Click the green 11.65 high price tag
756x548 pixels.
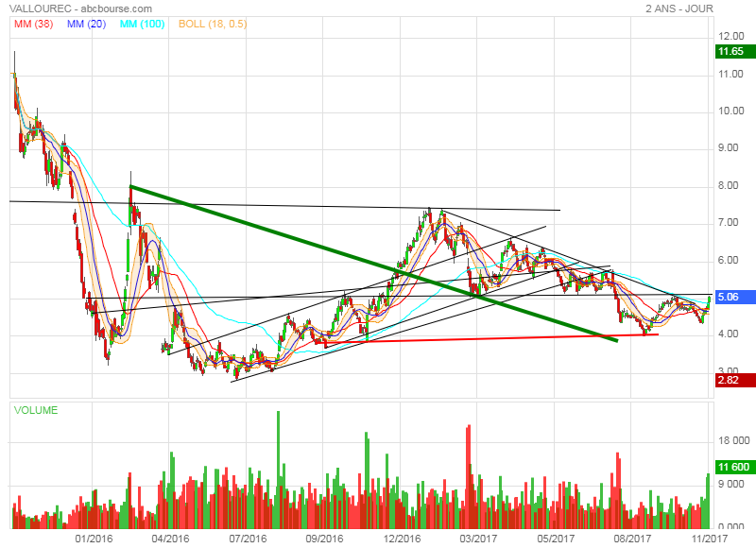(735, 52)
